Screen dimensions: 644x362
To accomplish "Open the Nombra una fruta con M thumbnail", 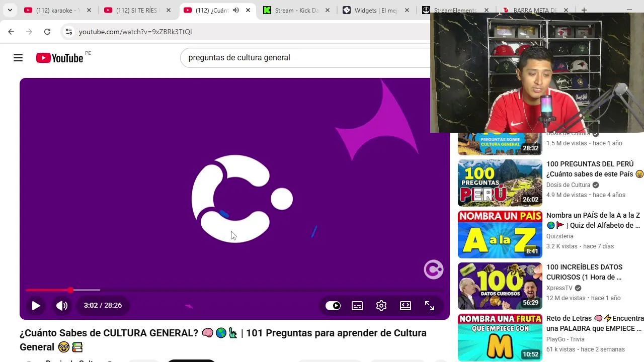I will [x=500, y=337].
